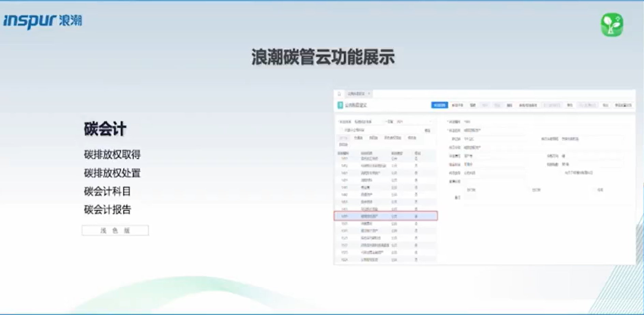Select the 碳会计科目 item
This screenshot has width=644, height=315.
click(107, 191)
